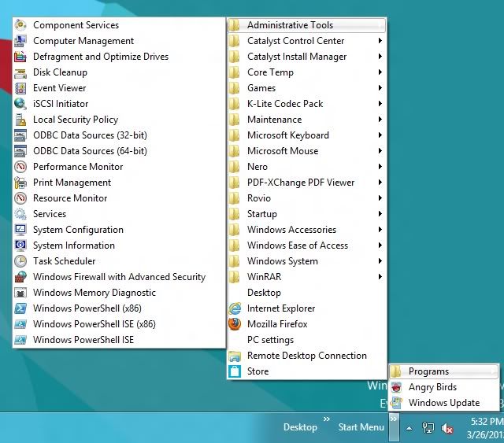Open the Microsoft Keyboard folder entry
This screenshot has width=504, height=443.
(306, 135)
